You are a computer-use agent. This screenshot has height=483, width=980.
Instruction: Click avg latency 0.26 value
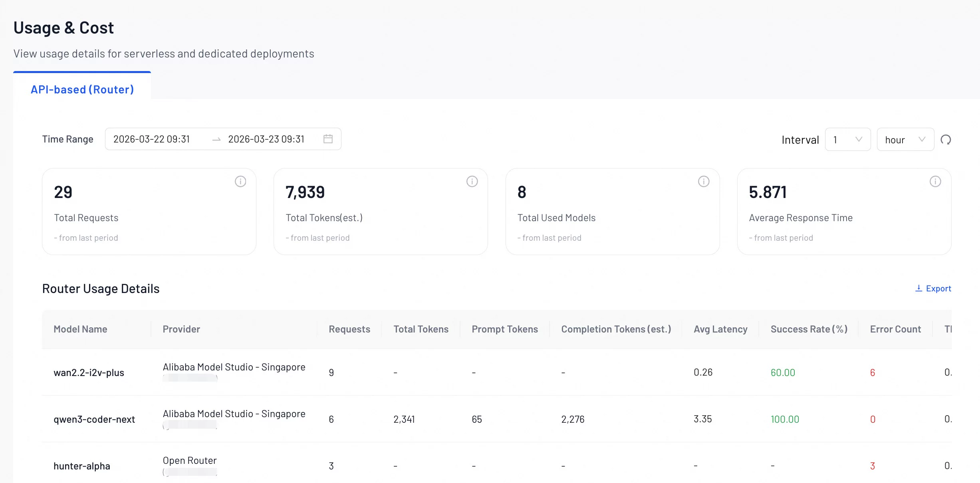click(x=703, y=372)
